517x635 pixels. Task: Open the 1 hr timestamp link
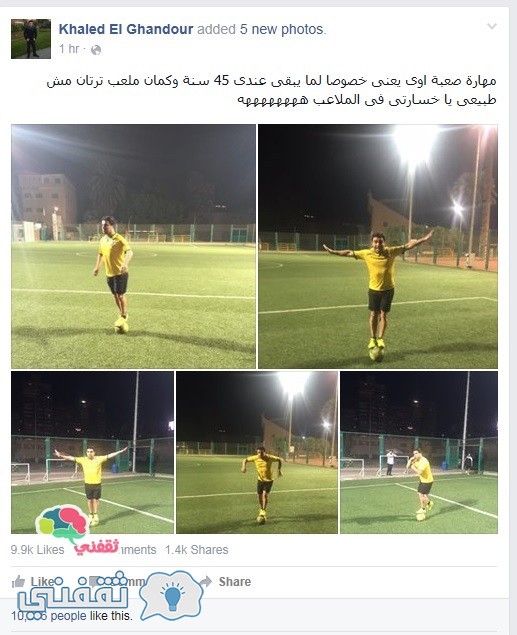pyautogui.click(x=69, y=49)
